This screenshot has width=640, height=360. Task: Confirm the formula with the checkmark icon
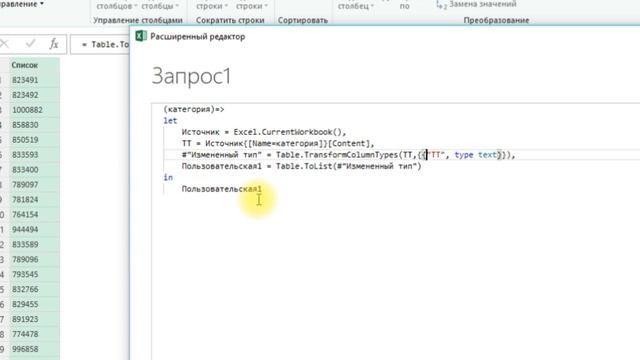coord(30,44)
